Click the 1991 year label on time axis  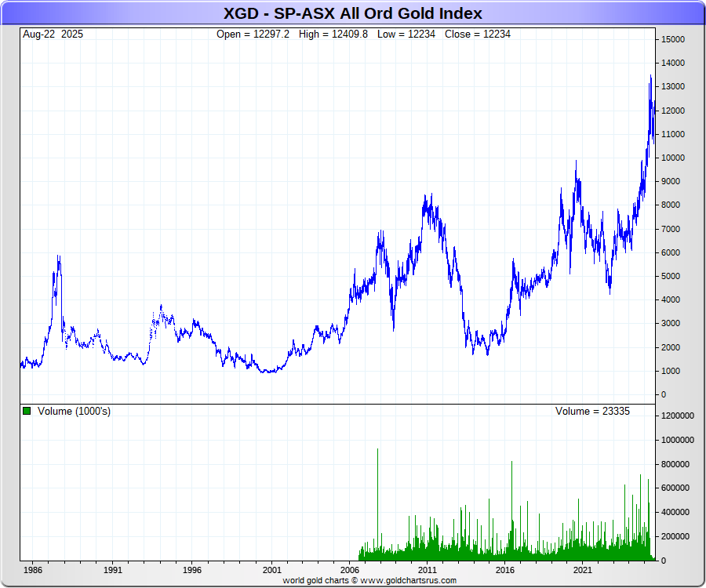pyautogui.click(x=112, y=570)
